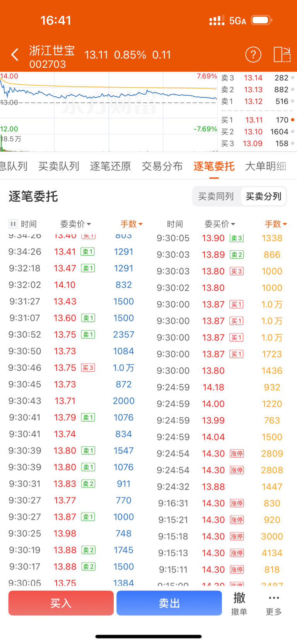The image size is (297, 644).
Task: Tap the 18.5万 volume bar chart
Action: point(109,143)
